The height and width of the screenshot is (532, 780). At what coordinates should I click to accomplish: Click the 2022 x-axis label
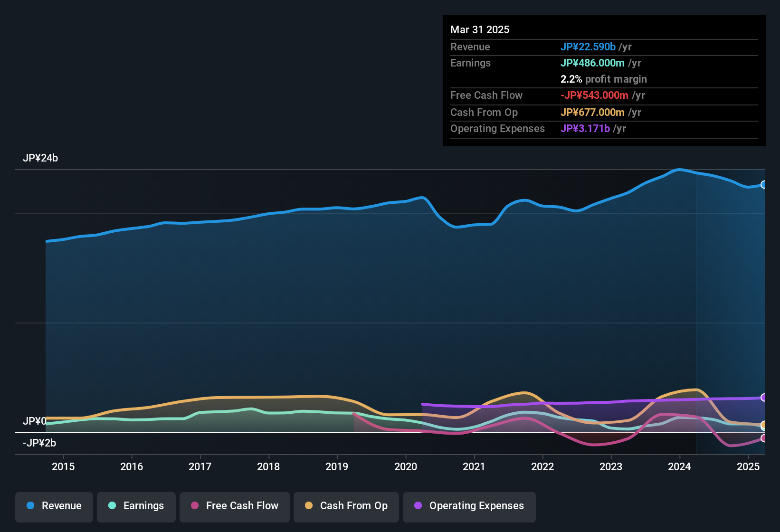click(x=542, y=466)
